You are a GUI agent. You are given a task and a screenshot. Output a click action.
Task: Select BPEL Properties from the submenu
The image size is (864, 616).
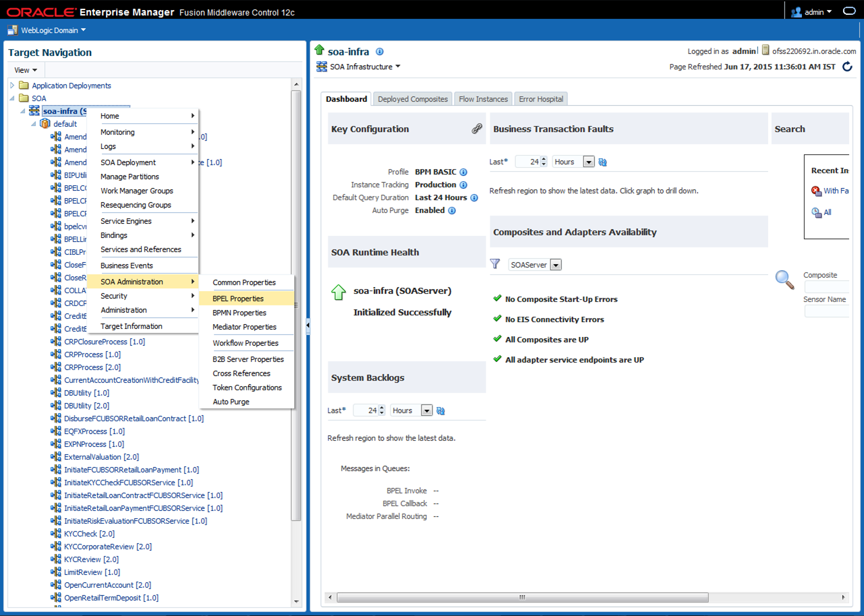[247, 299]
